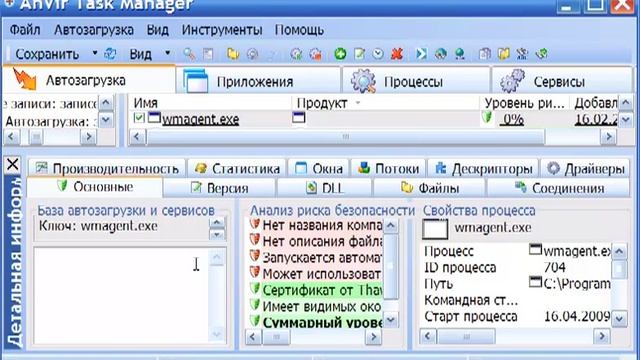Click the window icon in the Продукт cell
640x360 pixels.
(299, 118)
